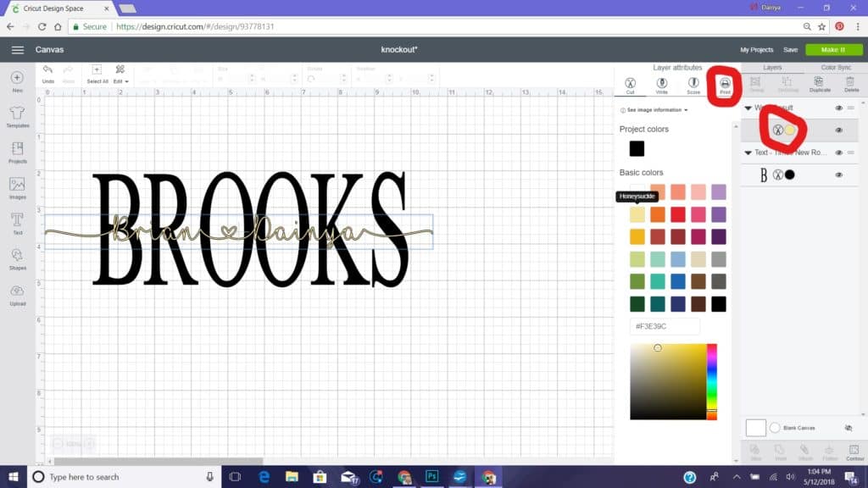Collapse the Weld Result layer group
The height and width of the screenshot is (488, 868).
click(x=748, y=108)
